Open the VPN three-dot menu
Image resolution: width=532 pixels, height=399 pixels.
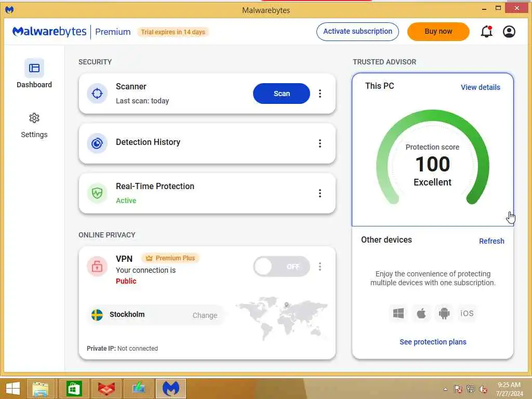click(320, 267)
